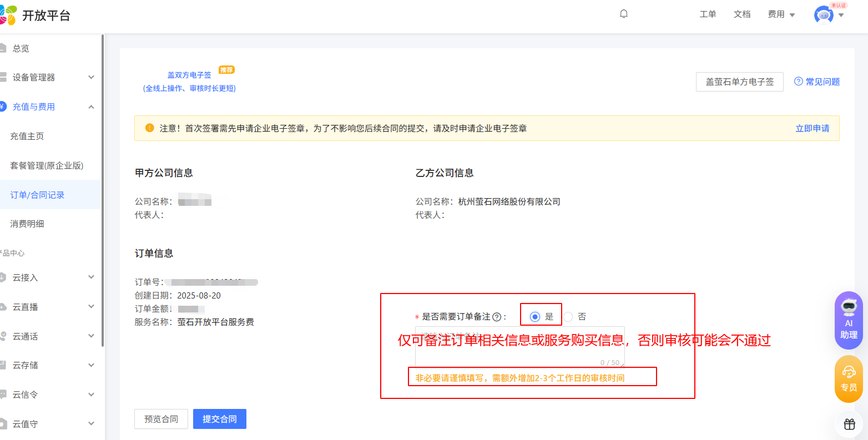Open the 费用 dropdown in header

781,14
